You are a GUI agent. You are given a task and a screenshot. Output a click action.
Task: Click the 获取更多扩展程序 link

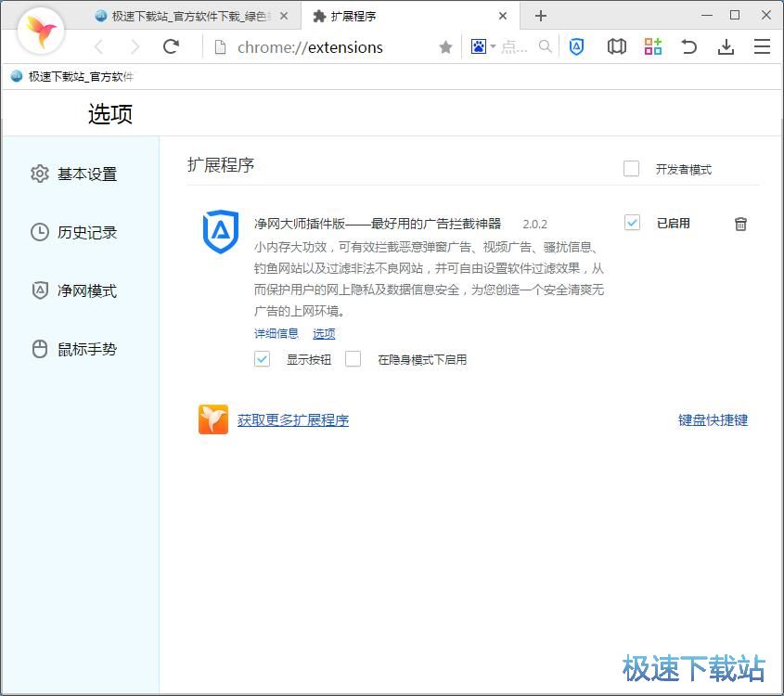point(293,420)
